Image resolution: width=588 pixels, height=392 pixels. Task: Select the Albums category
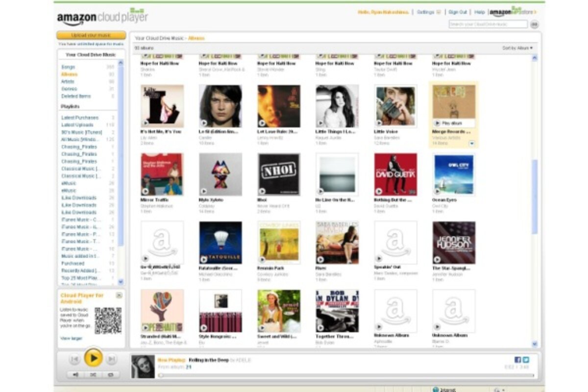(69, 74)
